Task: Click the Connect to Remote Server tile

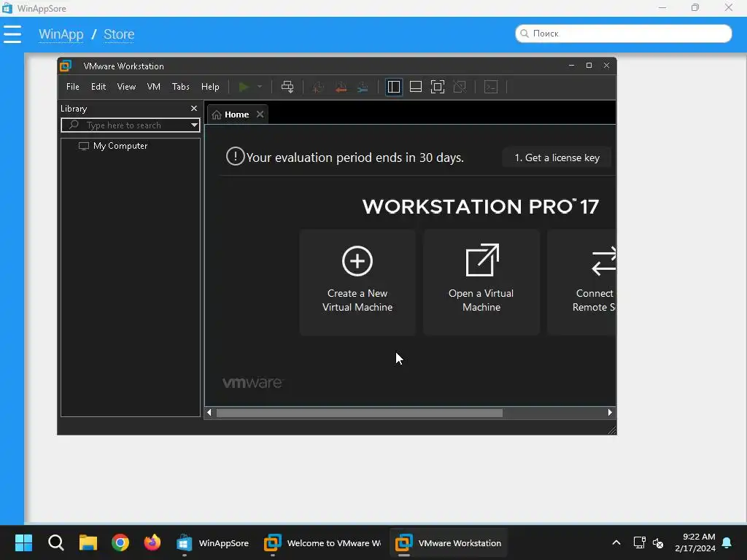Action: coord(581,282)
